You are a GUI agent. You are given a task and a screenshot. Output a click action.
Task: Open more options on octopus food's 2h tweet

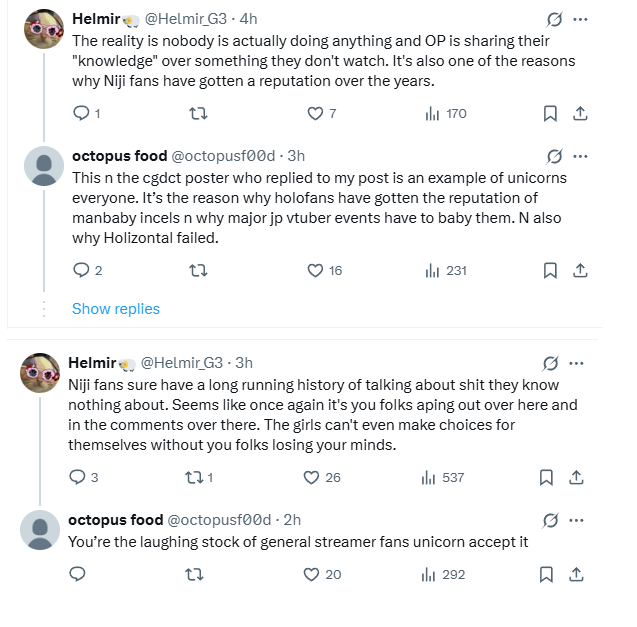click(x=577, y=520)
